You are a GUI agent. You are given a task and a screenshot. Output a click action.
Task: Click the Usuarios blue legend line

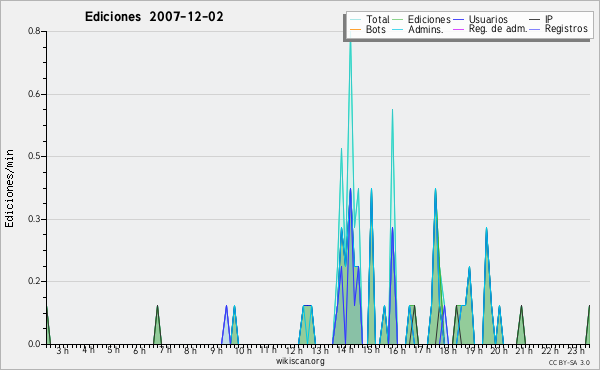(x=458, y=20)
